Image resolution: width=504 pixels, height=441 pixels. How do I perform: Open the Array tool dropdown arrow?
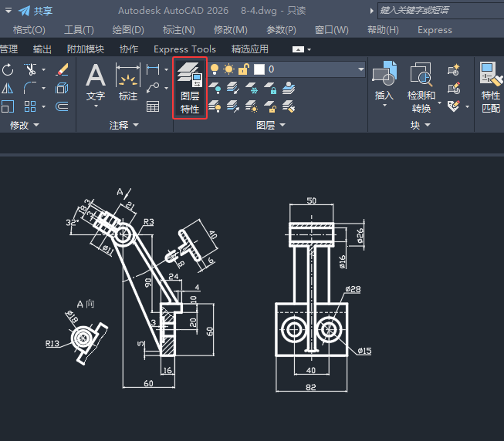click(44, 106)
